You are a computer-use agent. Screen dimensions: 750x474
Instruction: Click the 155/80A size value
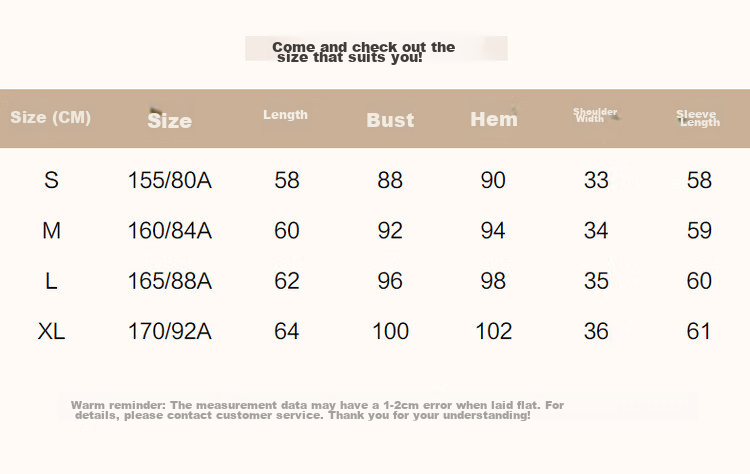(170, 180)
